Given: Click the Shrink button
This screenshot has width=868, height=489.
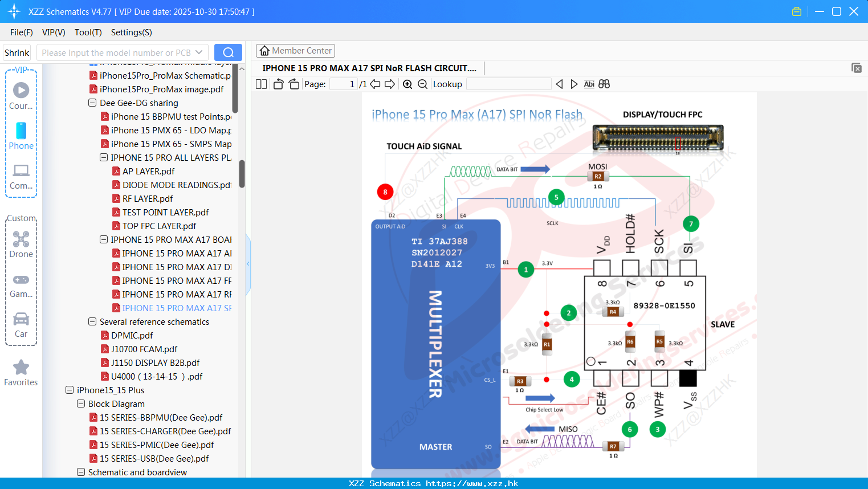Looking at the screenshot, I should [x=17, y=52].
